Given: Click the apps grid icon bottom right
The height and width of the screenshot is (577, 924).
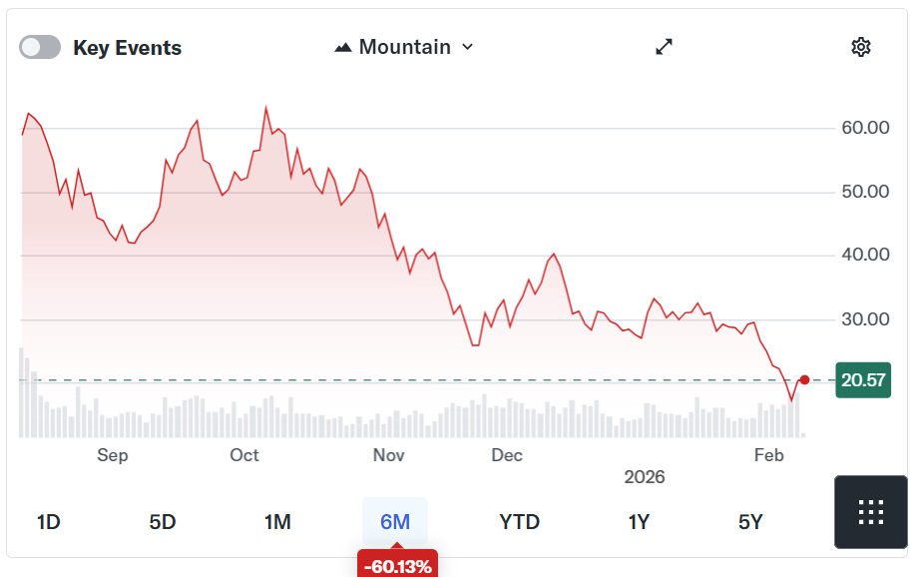Looking at the screenshot, I should [x=870, y=511].
